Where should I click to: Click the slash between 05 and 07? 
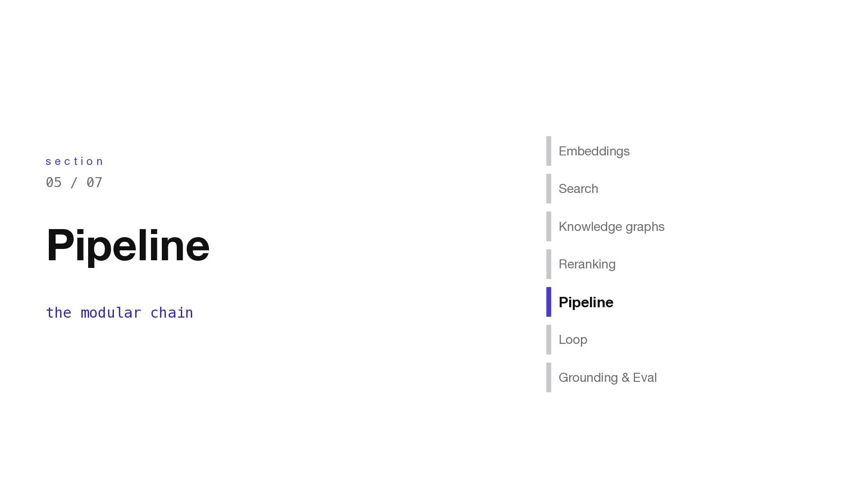pyautogui.click(x=74, y=183)
